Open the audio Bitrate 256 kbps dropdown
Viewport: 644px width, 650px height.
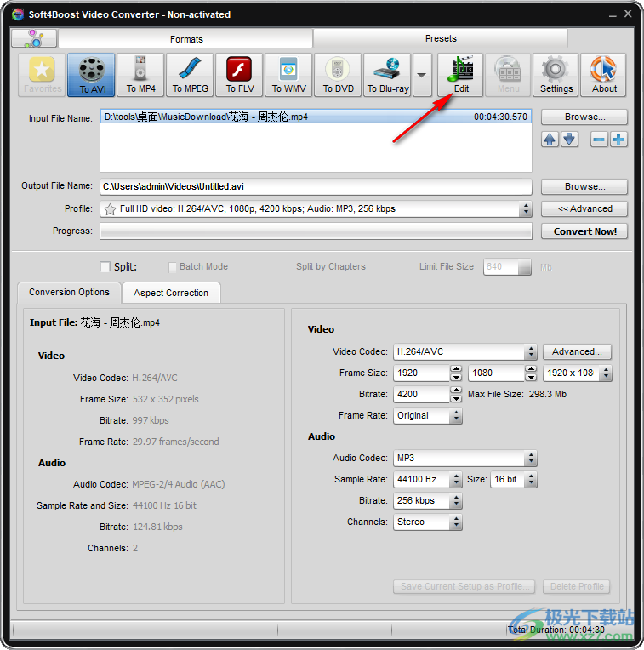(x=456, y=501)
